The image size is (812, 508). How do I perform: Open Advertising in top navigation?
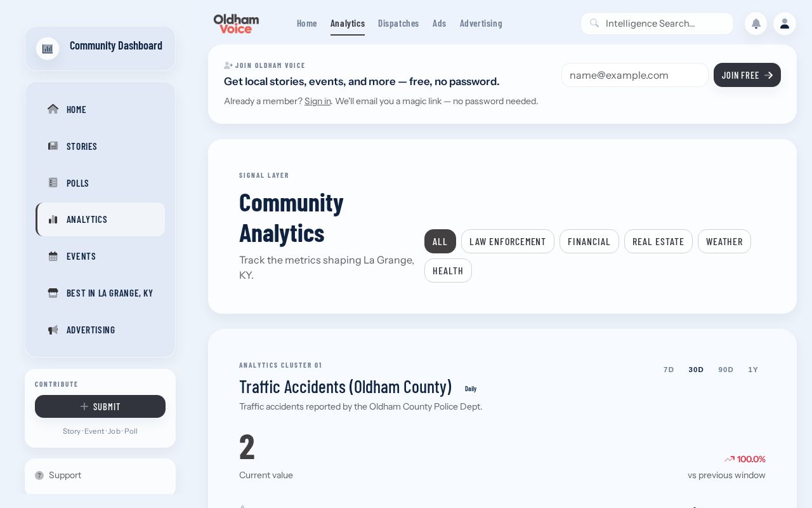click(x=481, y=23)
